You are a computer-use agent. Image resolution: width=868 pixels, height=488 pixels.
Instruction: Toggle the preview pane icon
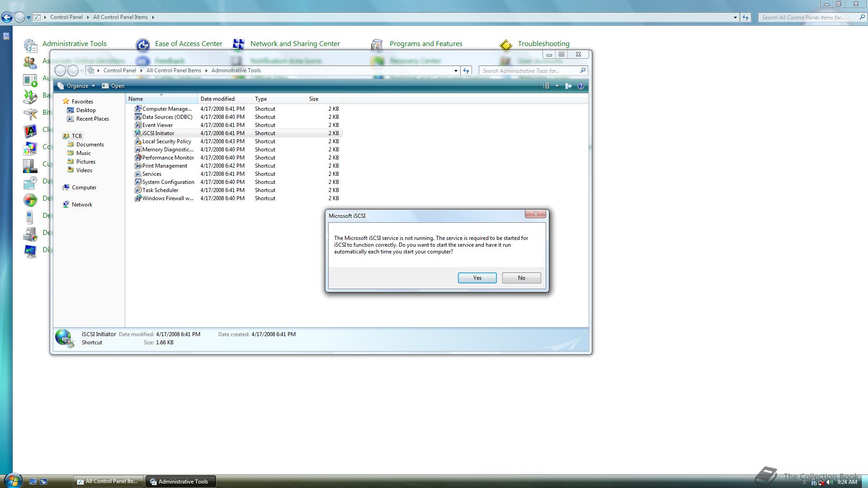click(568, 86)
